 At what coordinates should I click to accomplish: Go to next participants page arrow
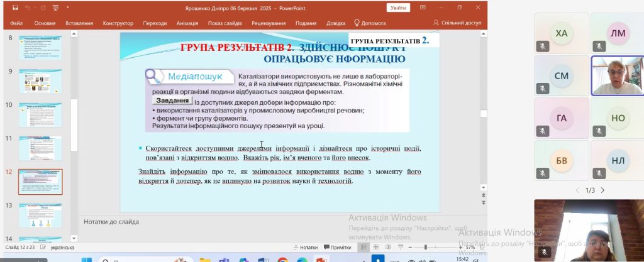point(602,190)
